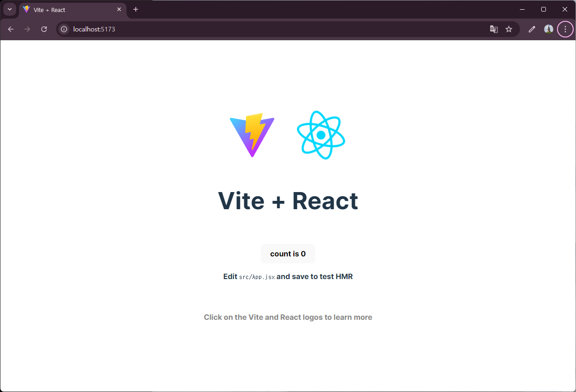Screen dimensions: 576x392
Task: Bookmark this page with the star icon
Action: pos(509,29)
